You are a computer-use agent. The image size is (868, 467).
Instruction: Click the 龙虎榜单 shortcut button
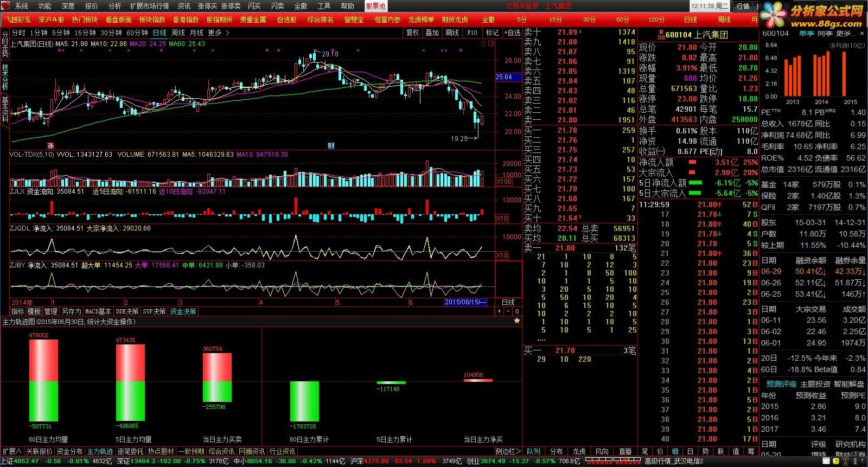[421, 20]
